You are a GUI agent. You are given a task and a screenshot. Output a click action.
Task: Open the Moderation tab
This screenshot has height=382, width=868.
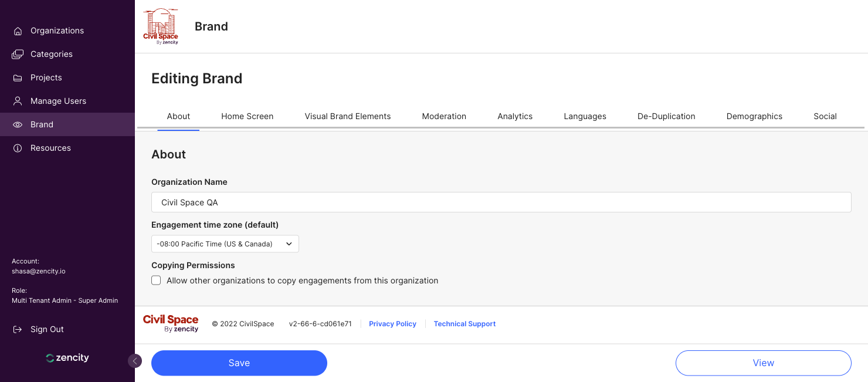(x=444, y=116)
